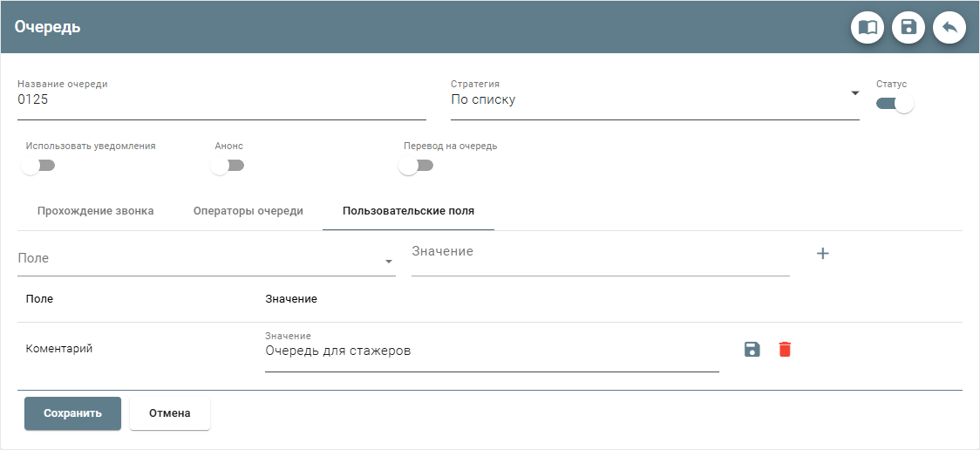Delete the Коментарий row
This screenshot has height=450, width=980.
[785, 350]
